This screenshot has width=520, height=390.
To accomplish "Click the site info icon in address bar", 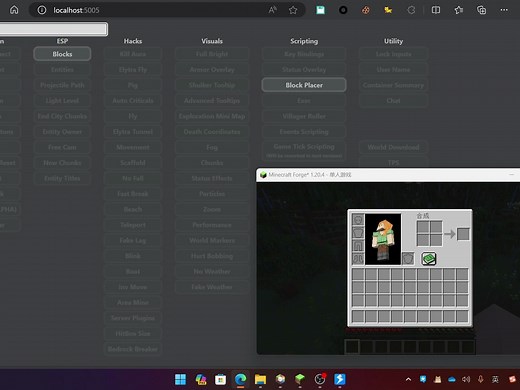I will pyautogui.click(x=42, y=10).
